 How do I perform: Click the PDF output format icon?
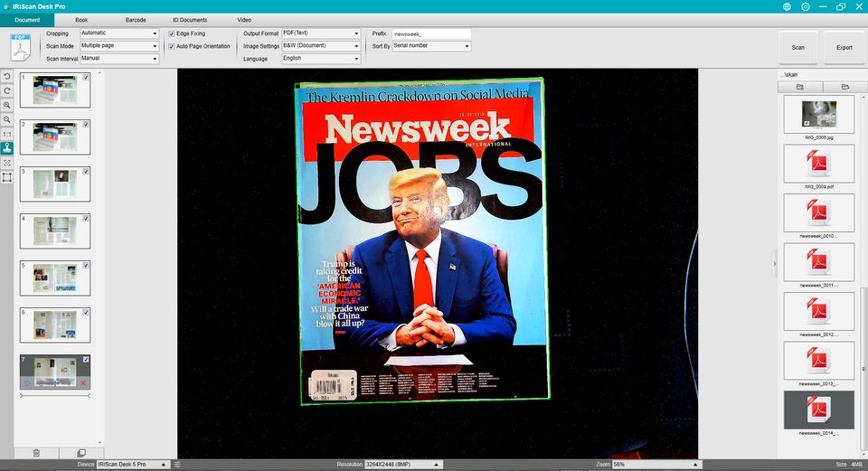click(x=21, y=47)
